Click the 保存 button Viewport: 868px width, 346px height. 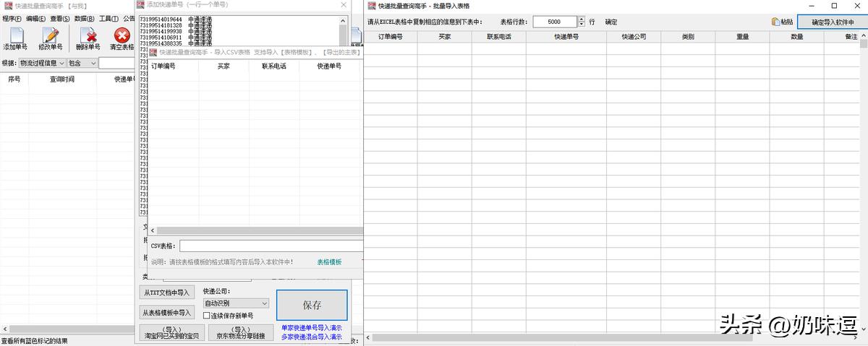coord(312,305)
